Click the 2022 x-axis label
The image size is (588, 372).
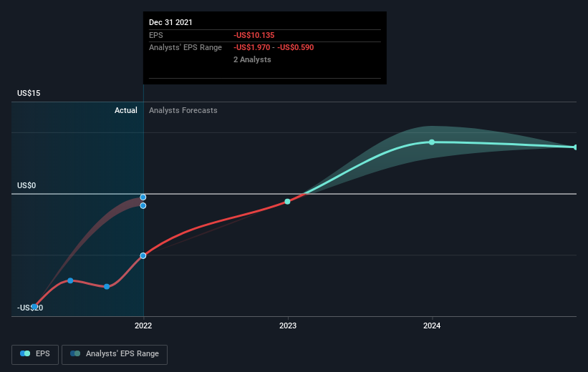[x=143, y=325]
